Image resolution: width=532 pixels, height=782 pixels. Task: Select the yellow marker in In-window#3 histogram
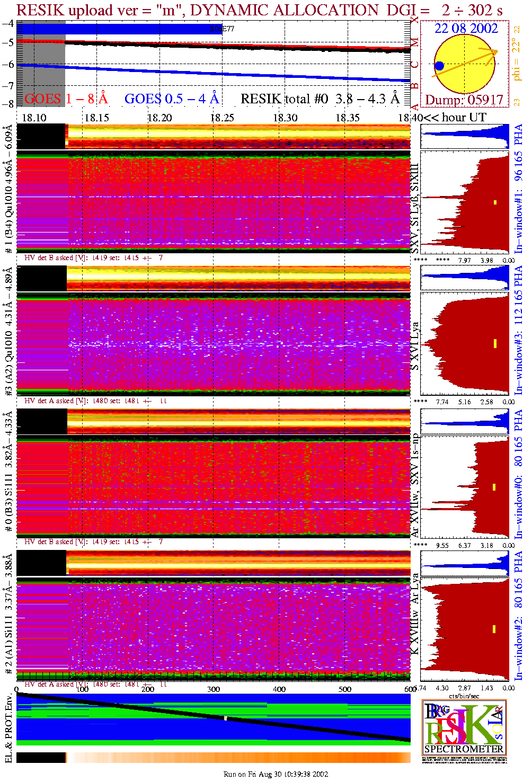coord(495,343)
